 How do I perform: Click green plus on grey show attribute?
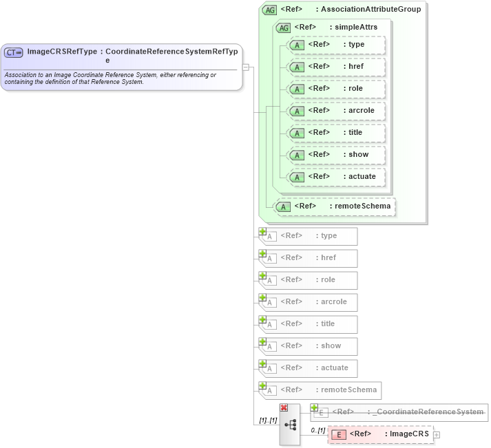click(x=262, y=341)
